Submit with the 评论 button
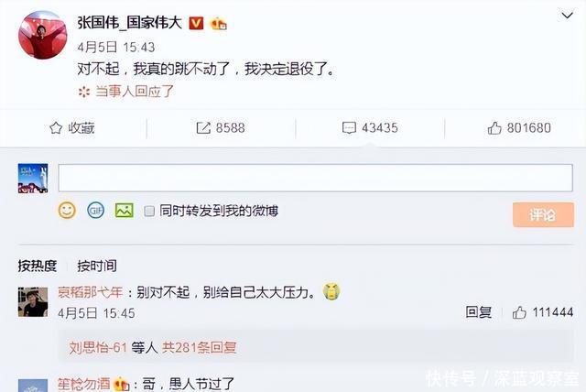Screen dimensions: 586x392 [x=543, y=214]
